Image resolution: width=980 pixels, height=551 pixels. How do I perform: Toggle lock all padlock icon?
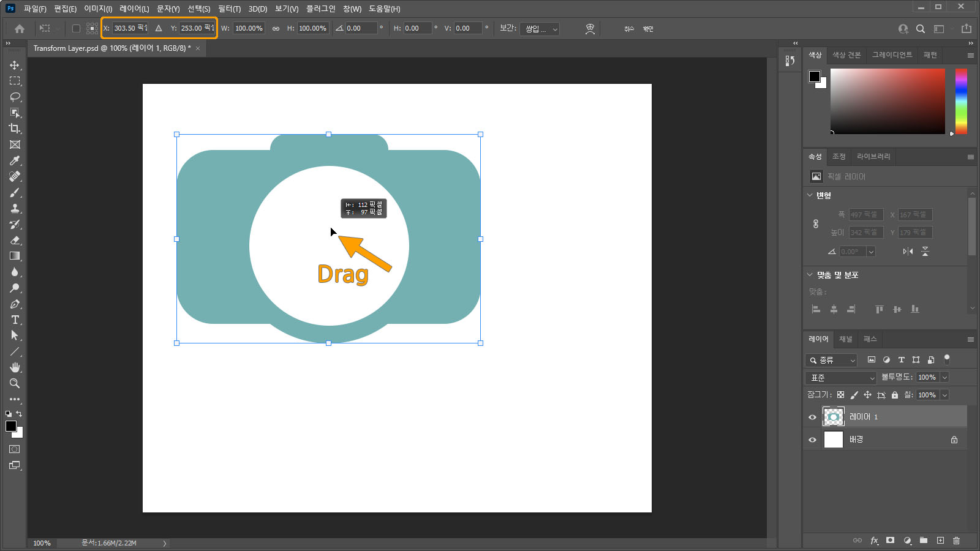[x=895, y=395]
